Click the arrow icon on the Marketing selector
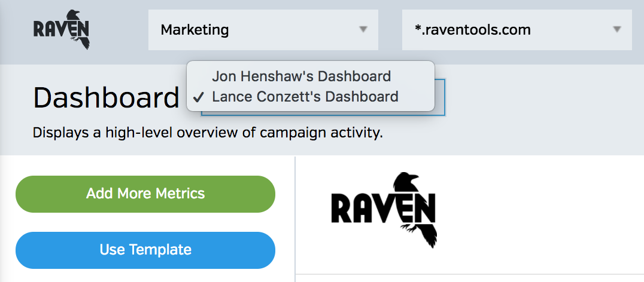Screen dimensions: 644x282 pyautogui.click(x=363, y=29)
